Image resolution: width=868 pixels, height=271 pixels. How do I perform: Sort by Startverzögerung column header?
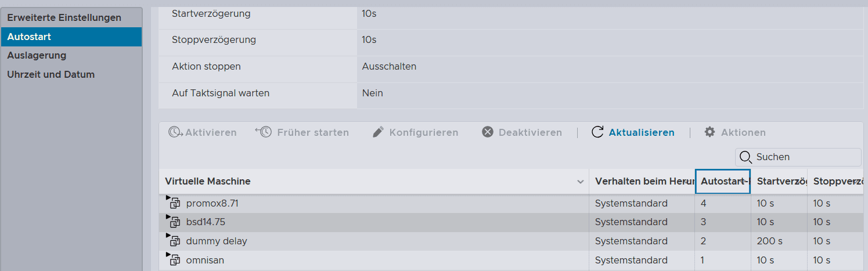pos(779,182)
